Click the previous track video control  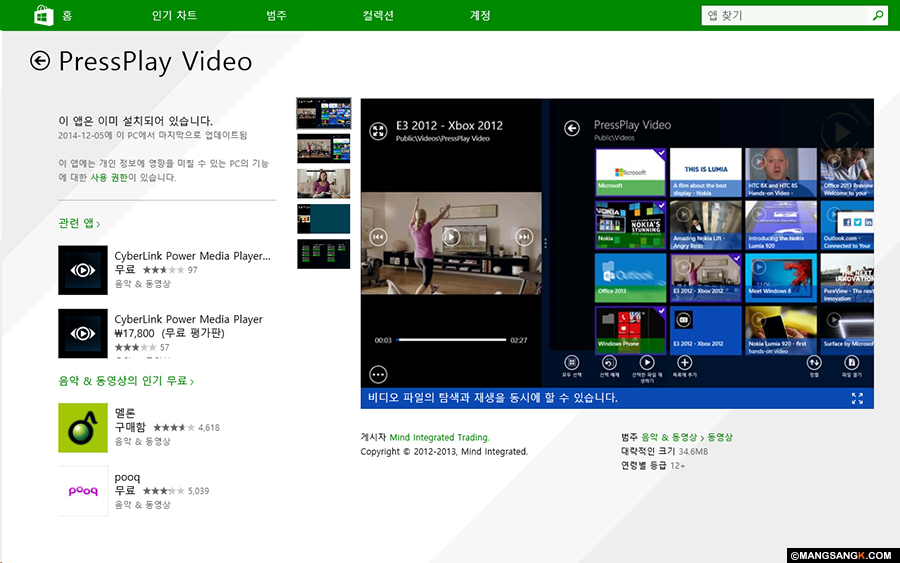[x=378, y=236]
